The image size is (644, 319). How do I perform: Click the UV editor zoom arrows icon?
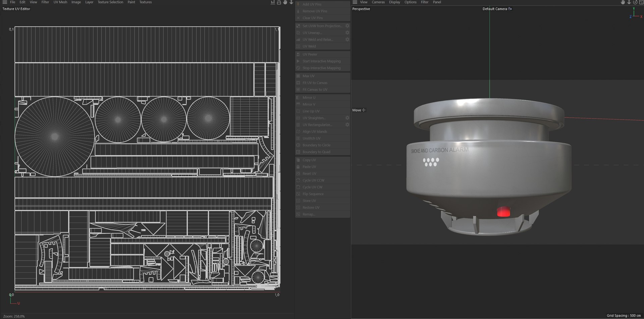pyautogui.click(x=291, y=2)
